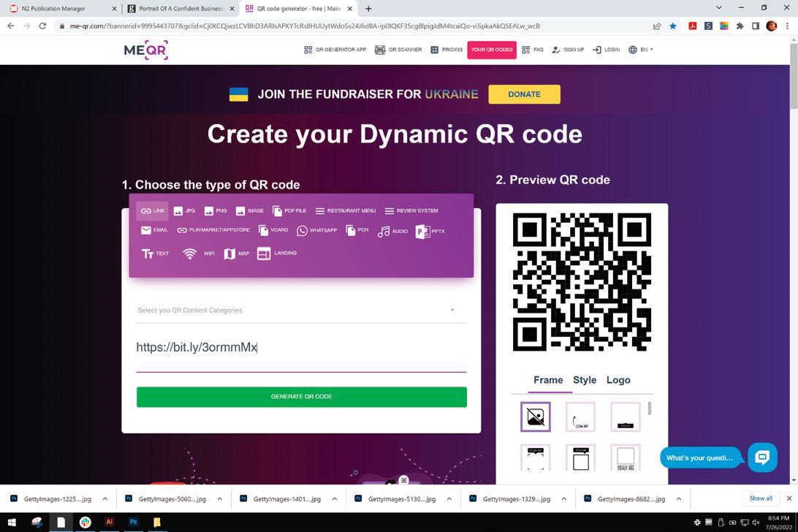Select the PCR QR code type

point(357,231)
